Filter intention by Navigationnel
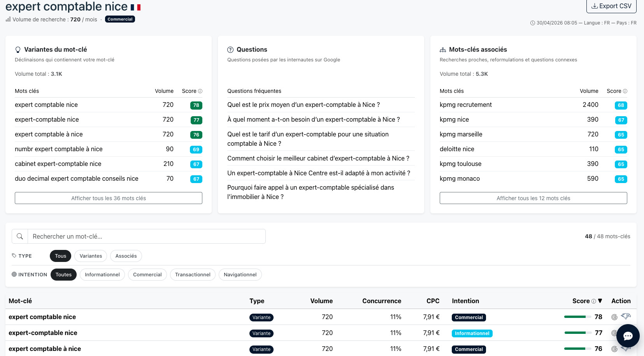Image resolution: width=644 pixels, height=356 pixels. [240, 274]
